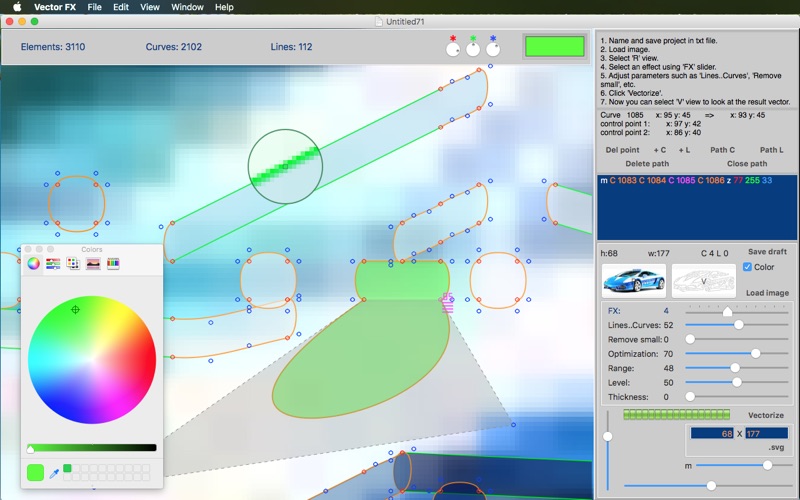Select the blue car raster thumbnail

click(634, 281)
